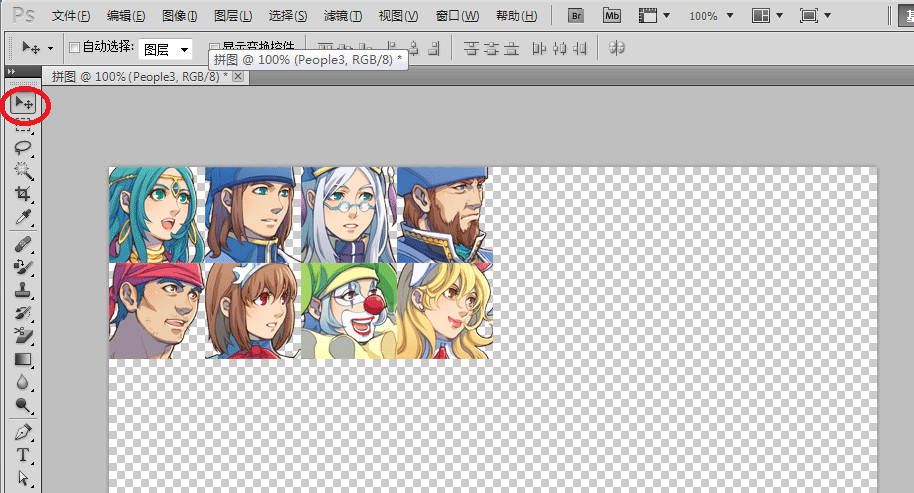Pick the Magic Wand tool
914x493 pixels.
pyautogui.click(x=23, y=171)
